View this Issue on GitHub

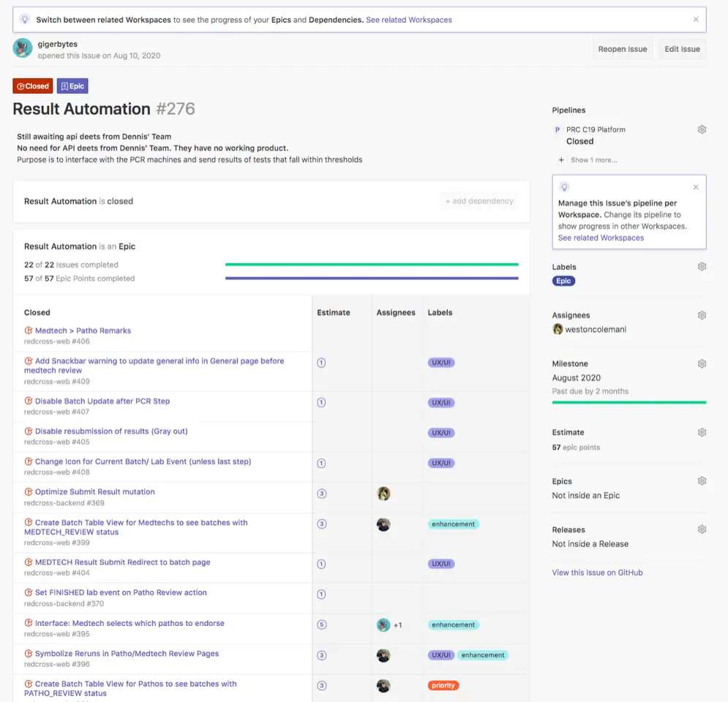[x=597, y=573]
